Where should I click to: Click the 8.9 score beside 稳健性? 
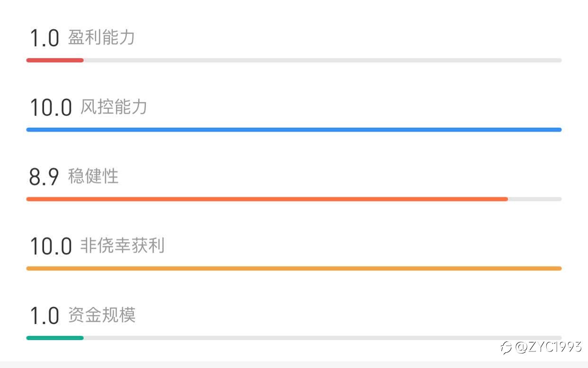pos(44,177)
